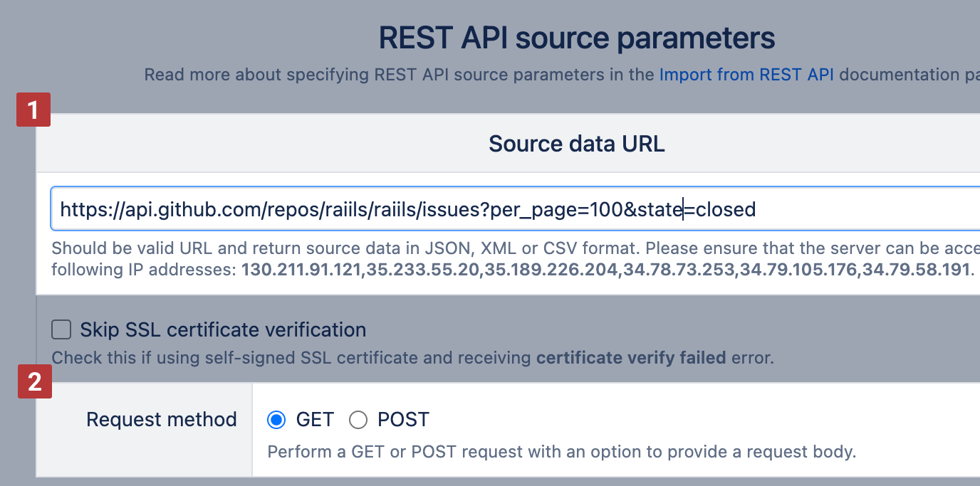Click the red step 2 marker badge
Image resolution: width=980 pixels, height=486 pixels.
click(x=35, y=381)
